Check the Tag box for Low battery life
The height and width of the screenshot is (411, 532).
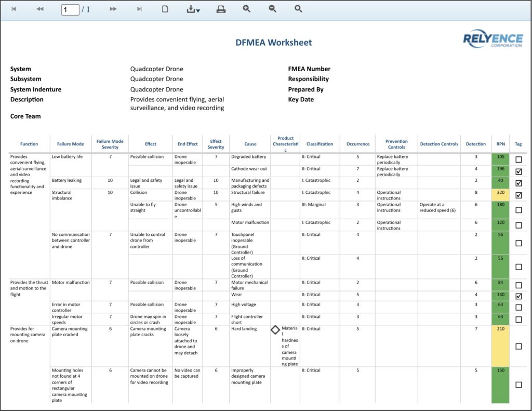coord(518,158)
